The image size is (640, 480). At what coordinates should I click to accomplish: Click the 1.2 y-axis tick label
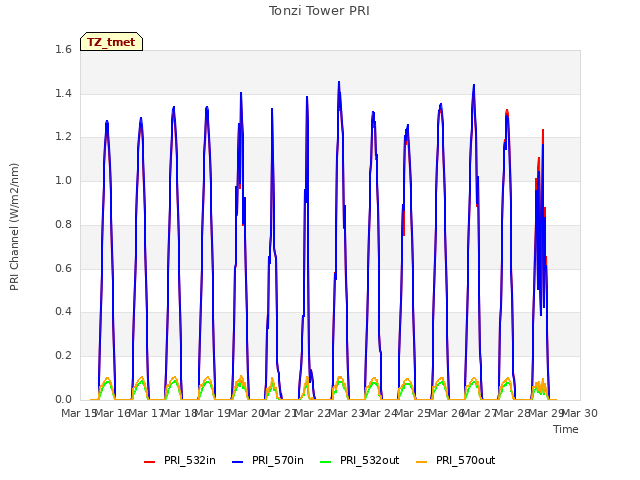coord(63,137)
